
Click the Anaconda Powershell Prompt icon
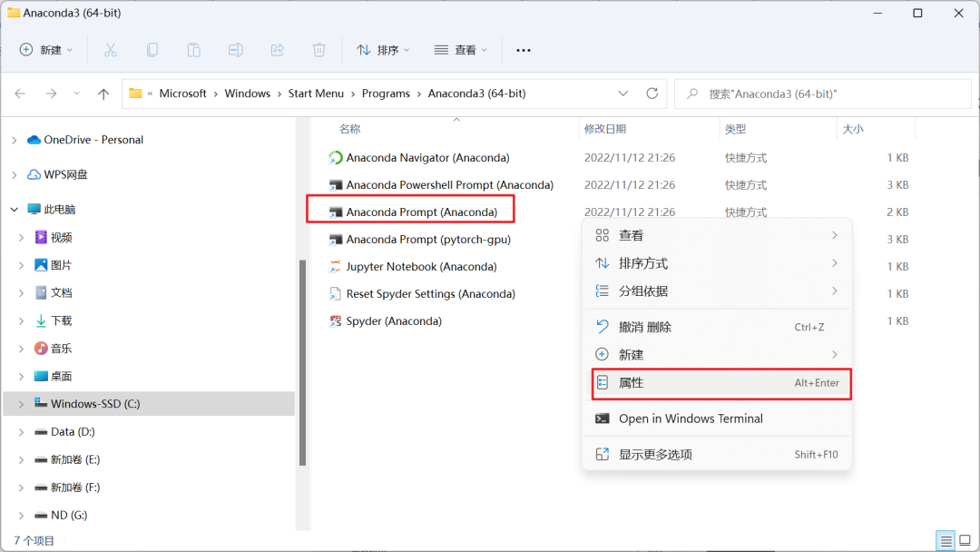[x=336, y=185]
